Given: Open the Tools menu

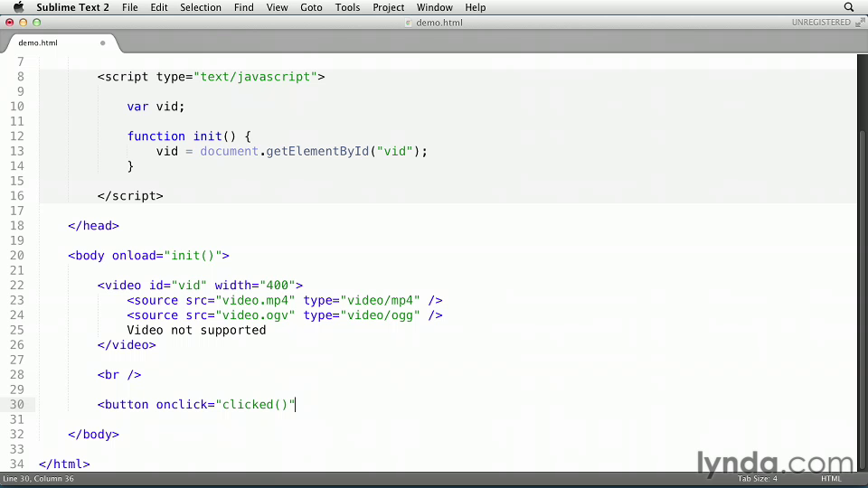Looking at the screenshot, I should [347, 7].
